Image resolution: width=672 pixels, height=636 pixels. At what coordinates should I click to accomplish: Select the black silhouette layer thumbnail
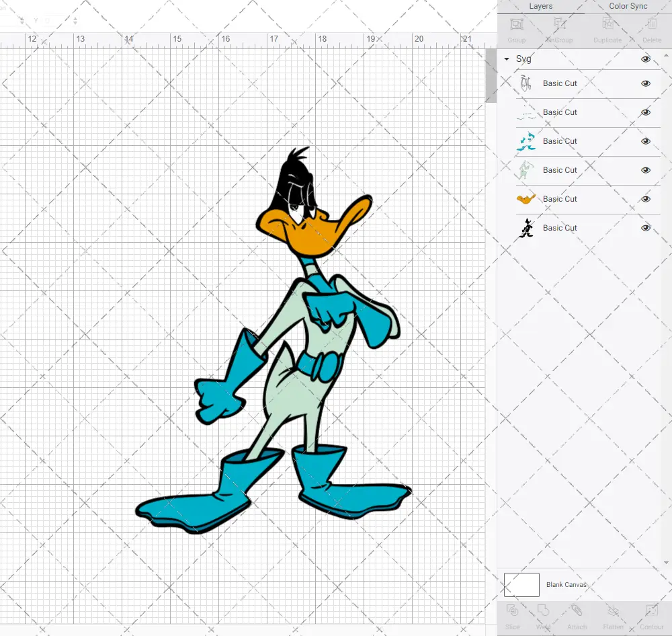tap(526, 228)
